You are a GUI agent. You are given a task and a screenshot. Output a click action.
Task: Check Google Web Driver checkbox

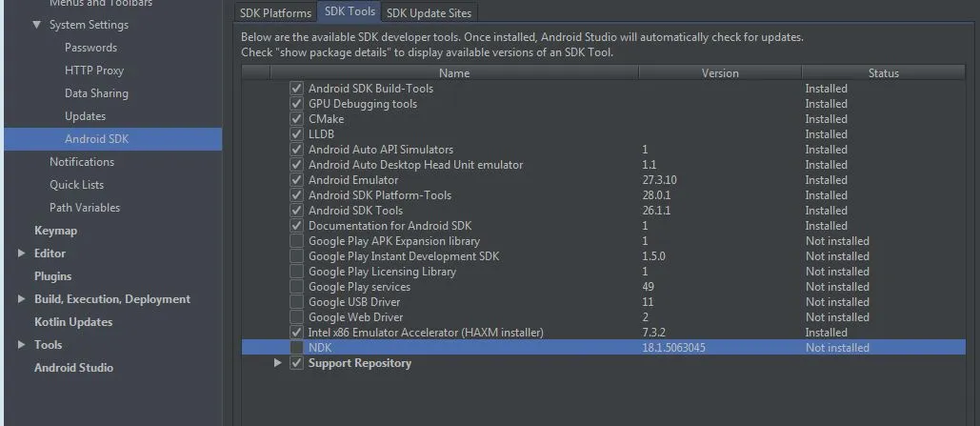pyautogui.click(x=296, y=317)
